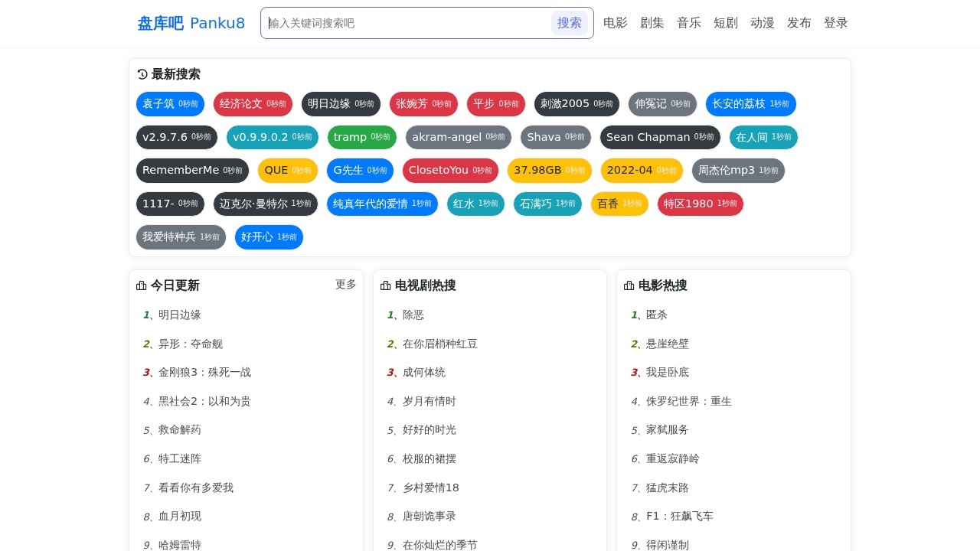Image resolution: width=980 pixels, height=551 pixels.
Task: Click the keyword search input field
Action: click(406, 23)
